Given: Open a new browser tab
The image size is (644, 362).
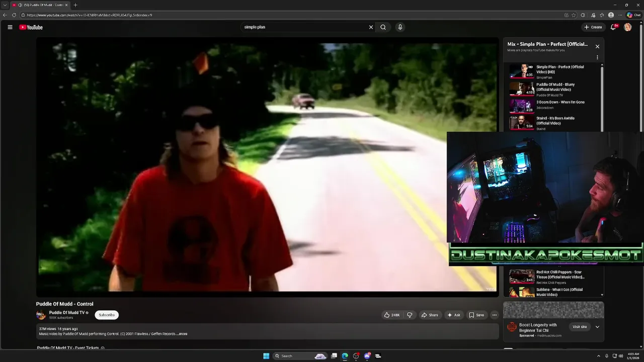Looking at the screenshot, I should [75, 5].
